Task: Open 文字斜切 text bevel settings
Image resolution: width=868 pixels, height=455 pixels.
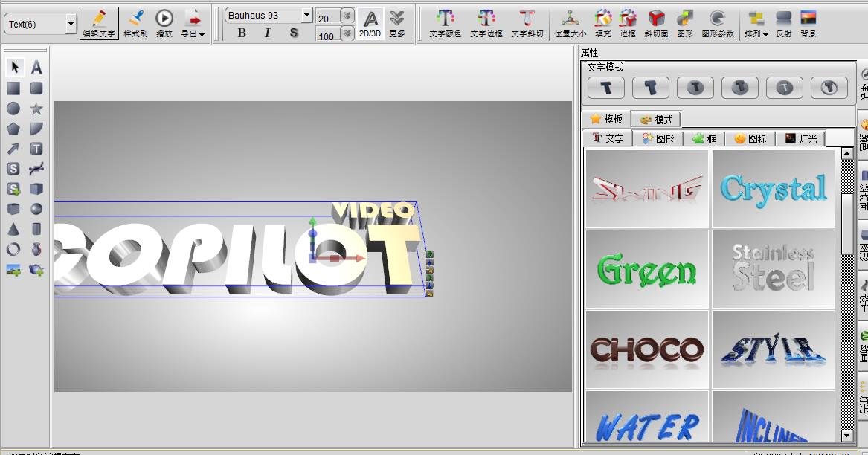Action: pyautogui.click(x=527, y=23)
